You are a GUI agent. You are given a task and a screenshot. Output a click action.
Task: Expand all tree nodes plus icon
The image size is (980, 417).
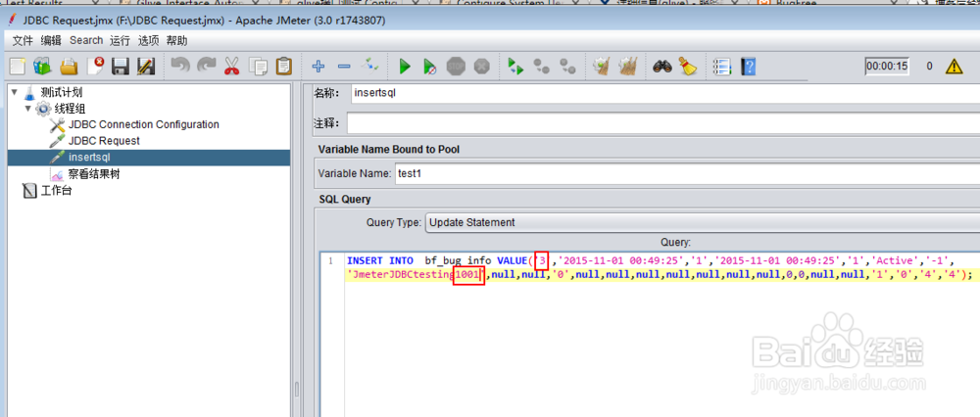(x=318, y=66)
